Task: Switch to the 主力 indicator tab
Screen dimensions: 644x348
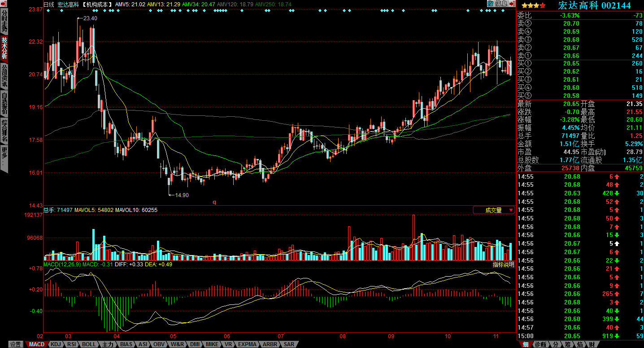Action: pos(108,344)
